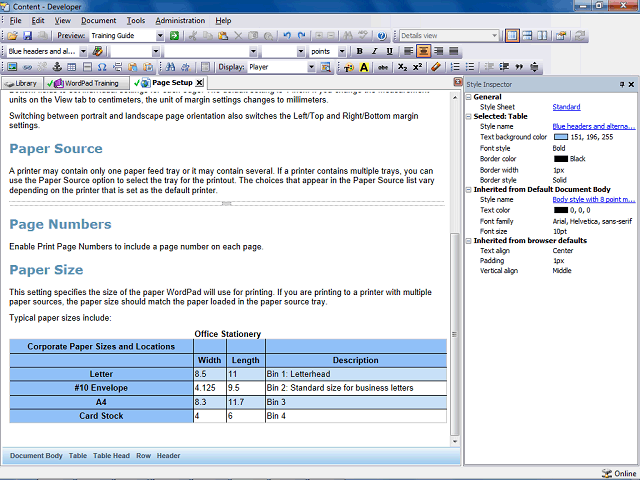This screenshot has height=480, width=640.
Task: Open the Document menu
Action: tap(98, 21)
